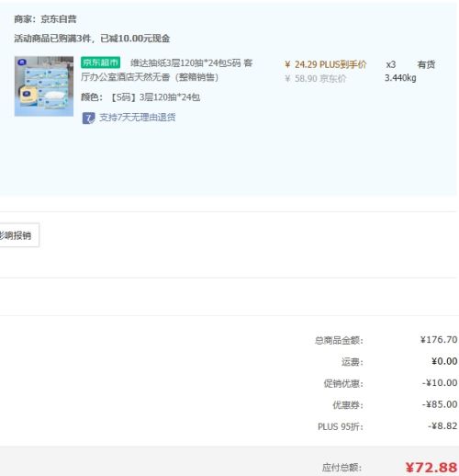Click the 运费 ¥0.00 shipping fee value
Screen dimensions: 459x476
pyautogui.click(x=444, y=361)
